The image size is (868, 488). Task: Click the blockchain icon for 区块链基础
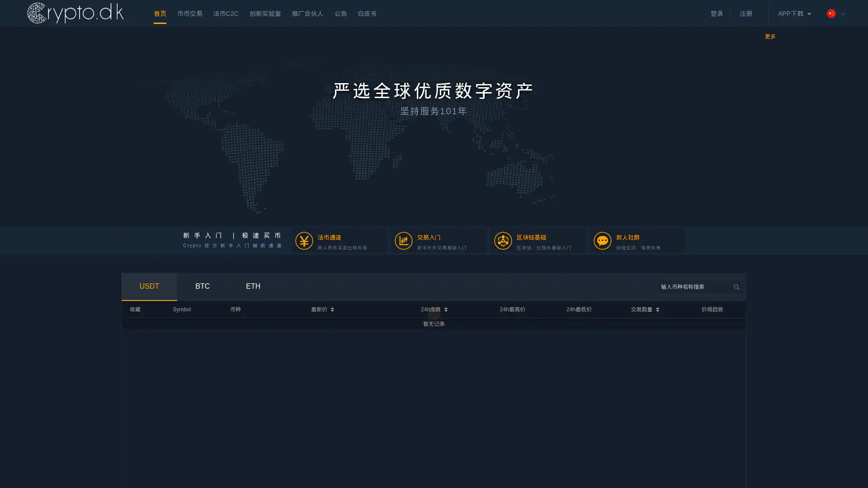point(503,241)
